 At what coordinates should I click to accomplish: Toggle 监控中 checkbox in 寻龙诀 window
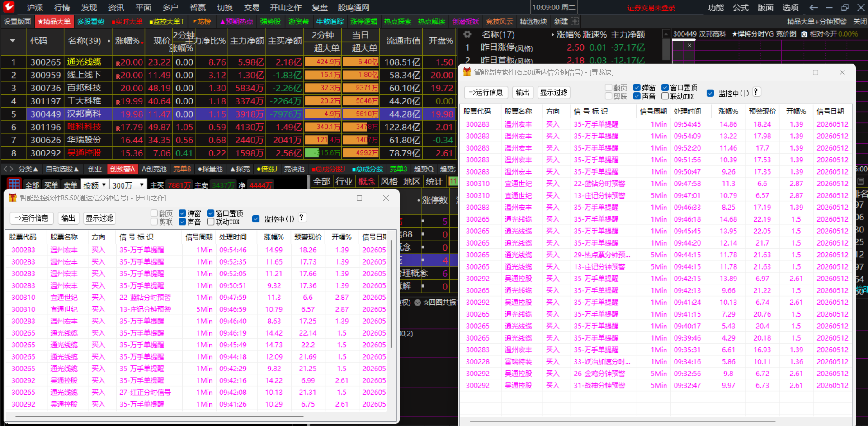pos(710,93)
